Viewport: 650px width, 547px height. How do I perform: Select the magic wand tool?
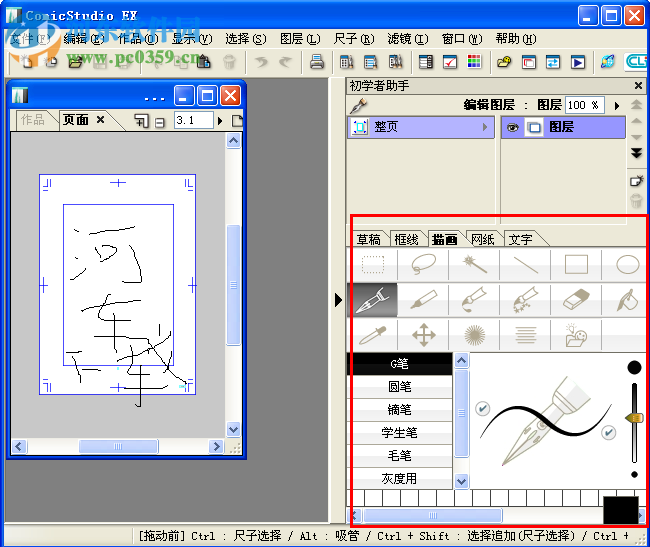pos(474,264)
